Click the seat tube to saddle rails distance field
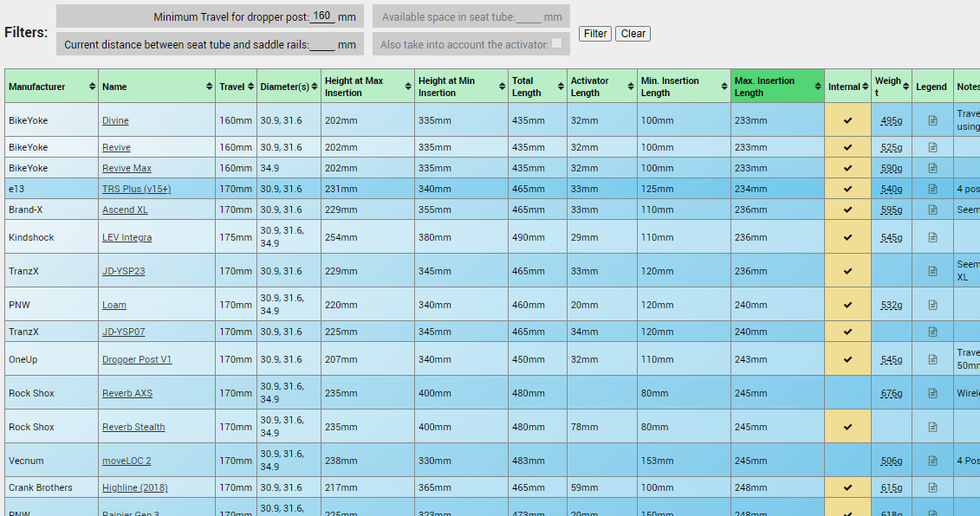 (x=322, y=44)
